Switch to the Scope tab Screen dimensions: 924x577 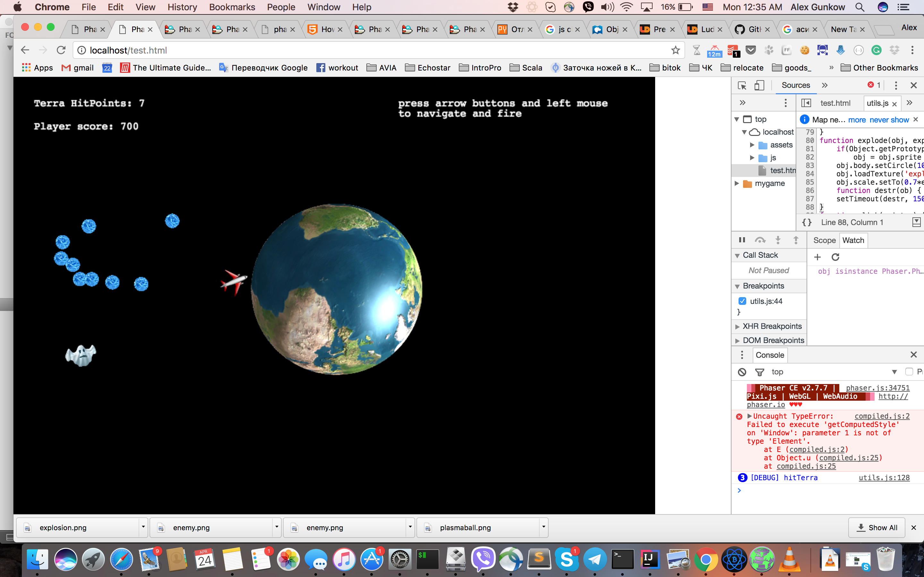click(x=824, y=240)
